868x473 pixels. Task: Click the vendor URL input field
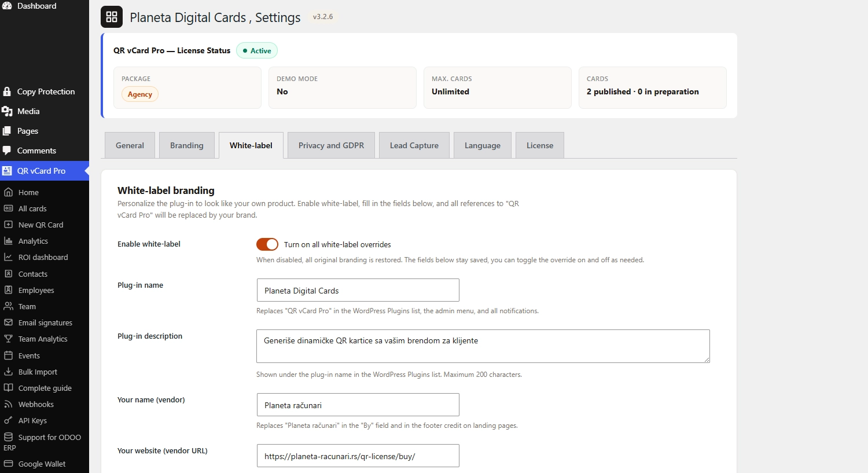click(x=358, y=456)
